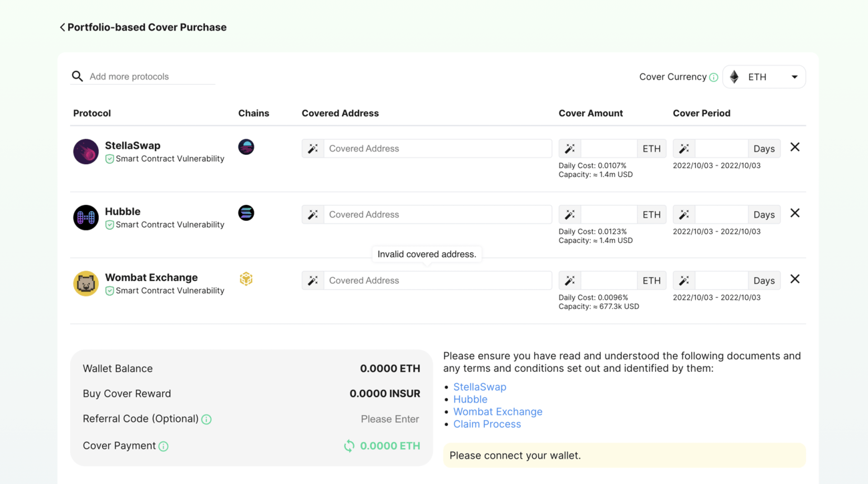Image resolution: width=868 pixels, height=484 pixels.
Task: Click Hubble covered address magic wand
Action: click(x=313, y=214)
